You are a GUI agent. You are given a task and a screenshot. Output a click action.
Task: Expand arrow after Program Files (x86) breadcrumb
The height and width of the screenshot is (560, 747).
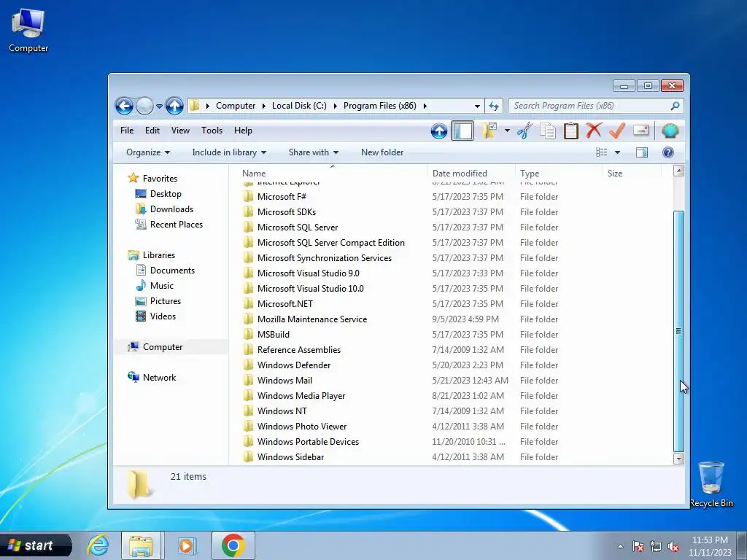[425, 106]
